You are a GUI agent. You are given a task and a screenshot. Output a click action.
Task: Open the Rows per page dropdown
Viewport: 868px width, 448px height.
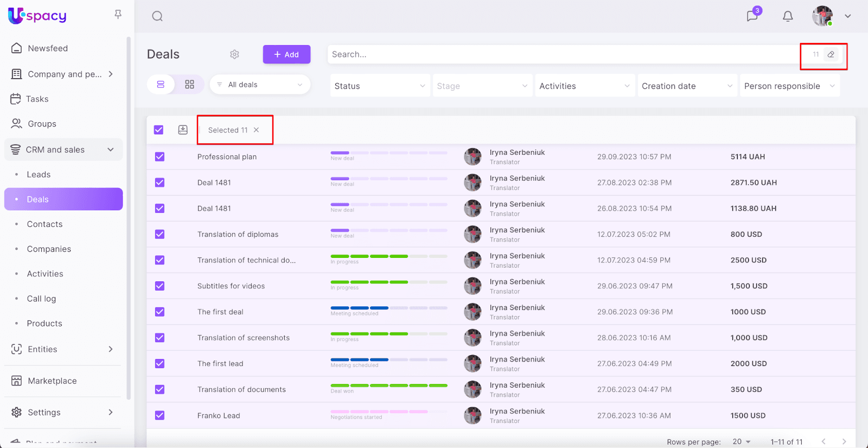[x=741, y=441]
